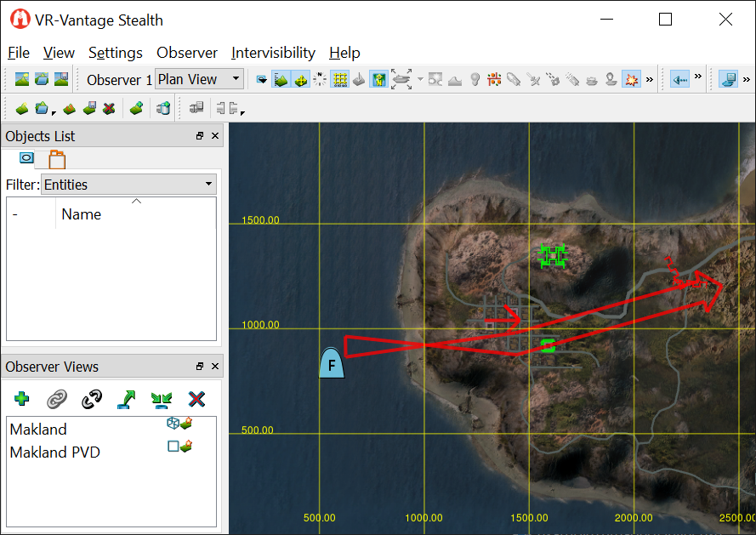Click the gray ship-wake icon
This screenshot has height=535, width=756.
tap(592, 80)
